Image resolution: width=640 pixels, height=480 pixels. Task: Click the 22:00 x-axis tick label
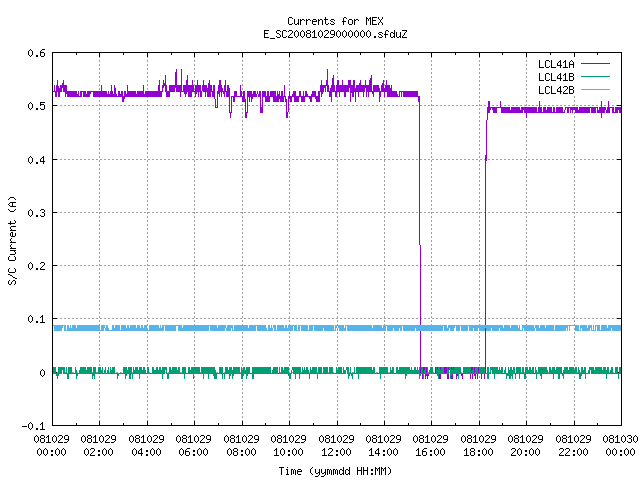(573, 452)
